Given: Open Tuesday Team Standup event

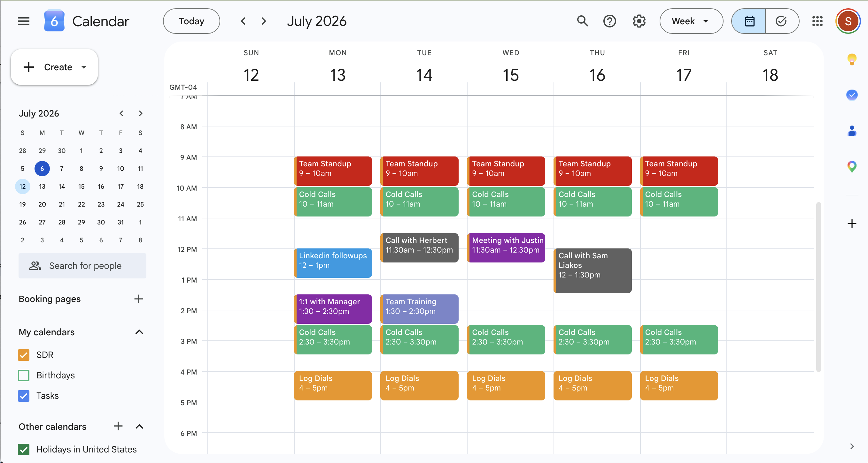Looking at the screenshot, I should point(419,171).
